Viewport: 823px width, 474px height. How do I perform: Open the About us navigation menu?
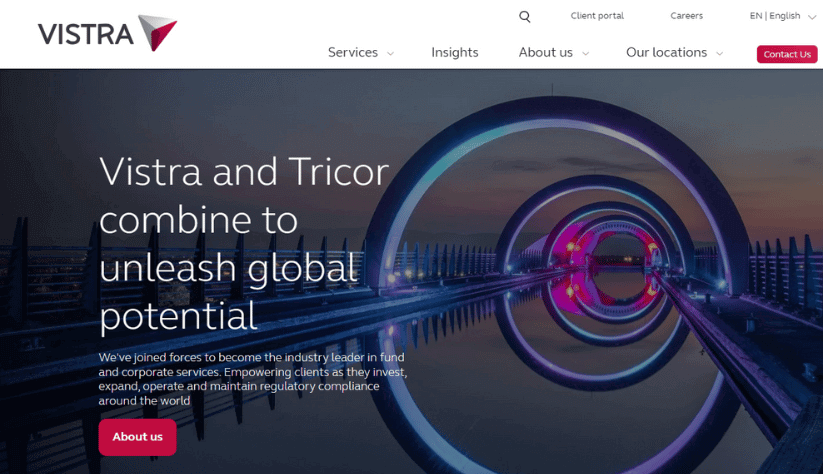pyautogui.click(x=545, y=52)
